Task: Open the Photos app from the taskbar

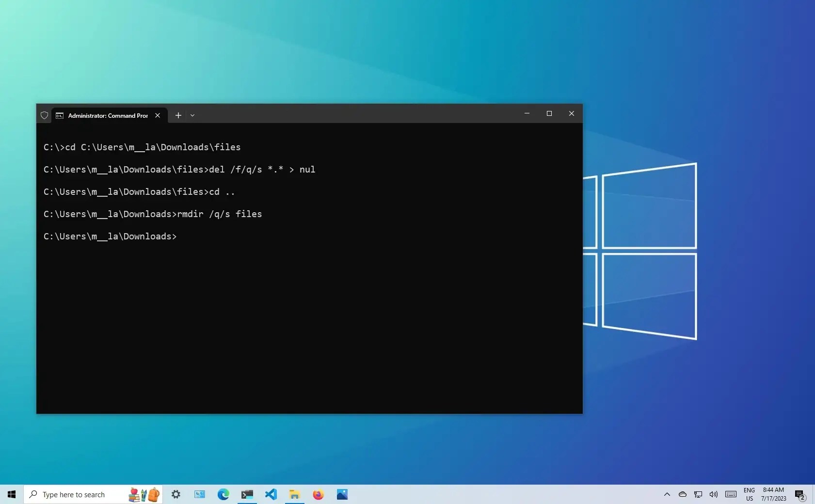Action: click(342, 494)
